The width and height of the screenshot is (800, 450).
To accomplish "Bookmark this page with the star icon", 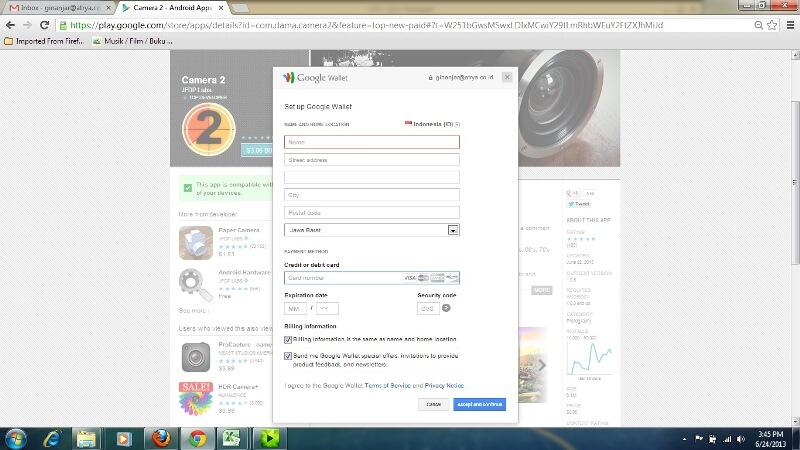I will pos(772,25).
